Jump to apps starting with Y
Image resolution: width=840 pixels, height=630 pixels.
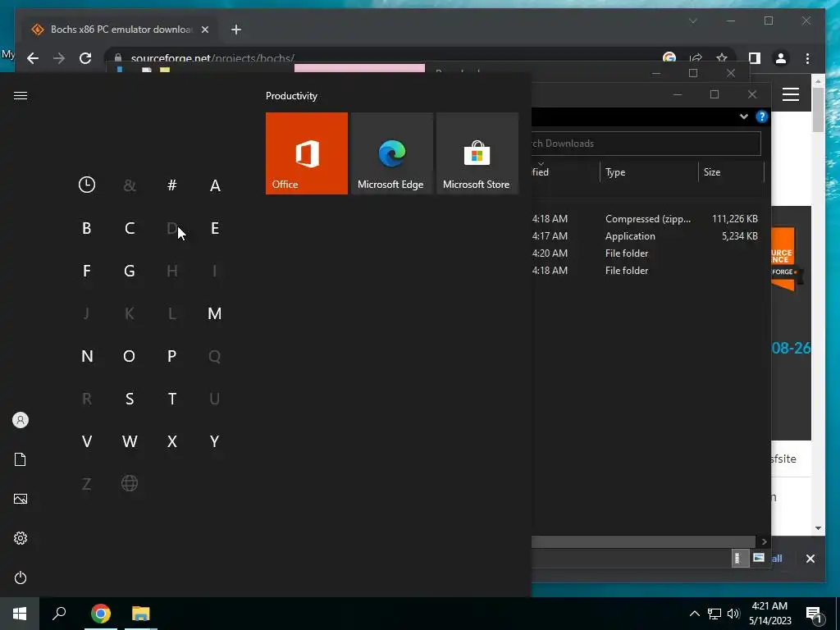coord(215,441)
